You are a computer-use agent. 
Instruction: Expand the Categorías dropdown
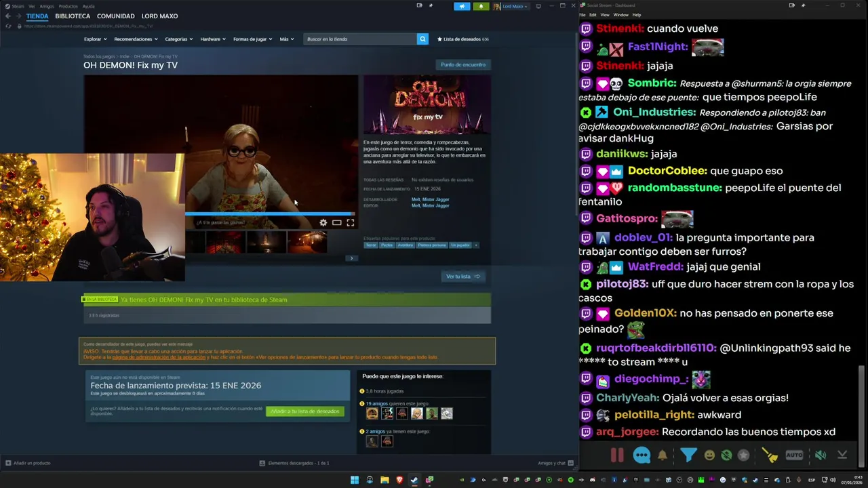pyautogui.click(x=178, y=39)
